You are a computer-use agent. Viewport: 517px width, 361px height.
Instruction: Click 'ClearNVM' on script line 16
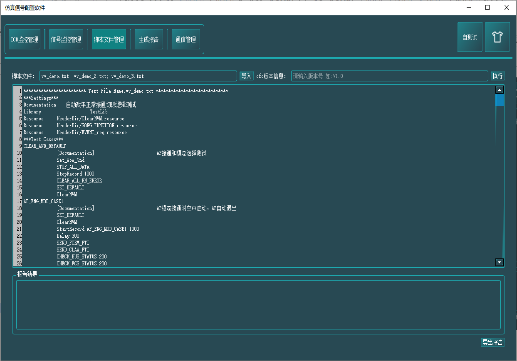67,194
